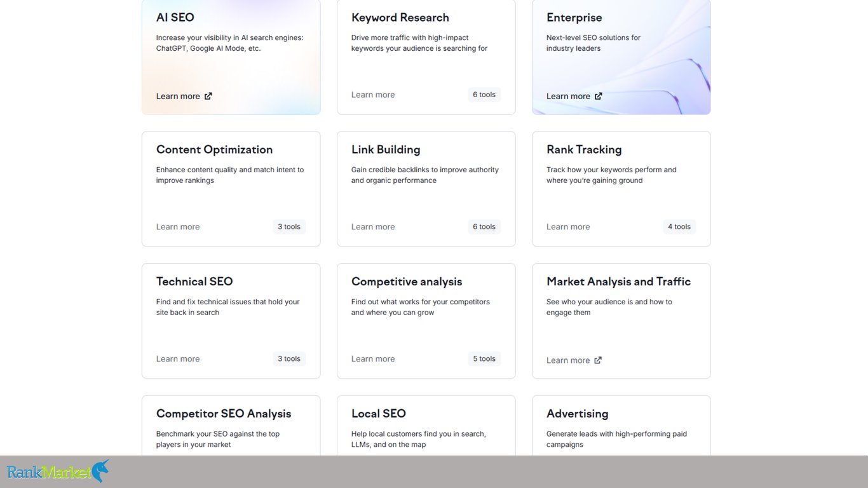
Task: Open Learn more in Competitive analysis card
Action: coord(373,359)
